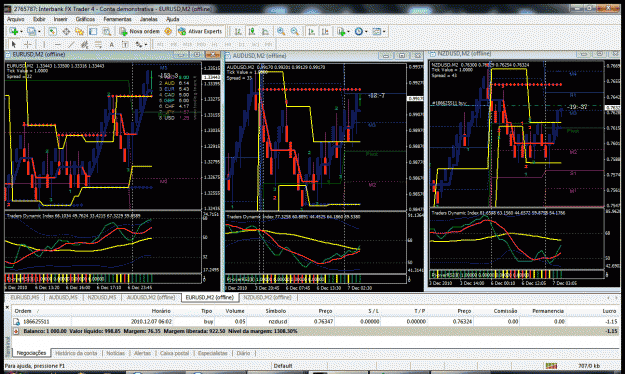
Task: Click the Nova ordem button
Action: 140,31
